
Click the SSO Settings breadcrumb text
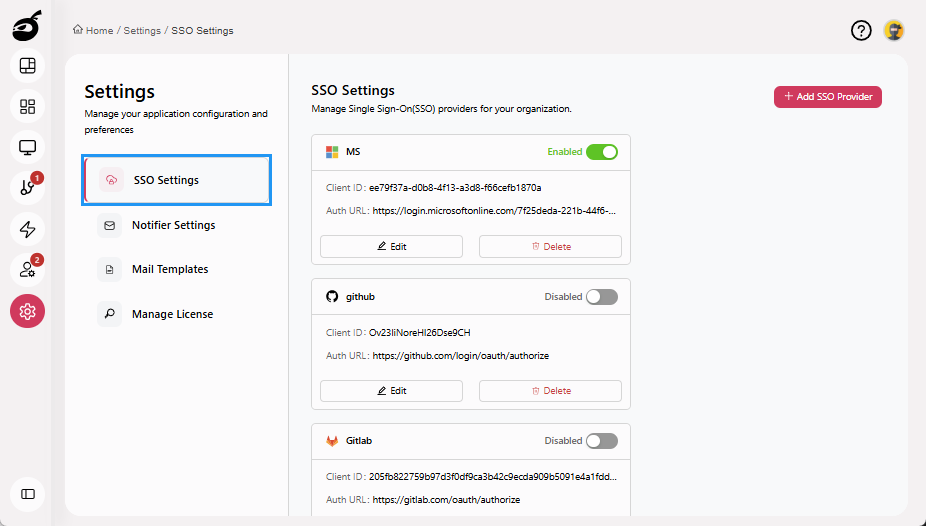[x=202, y=31]
